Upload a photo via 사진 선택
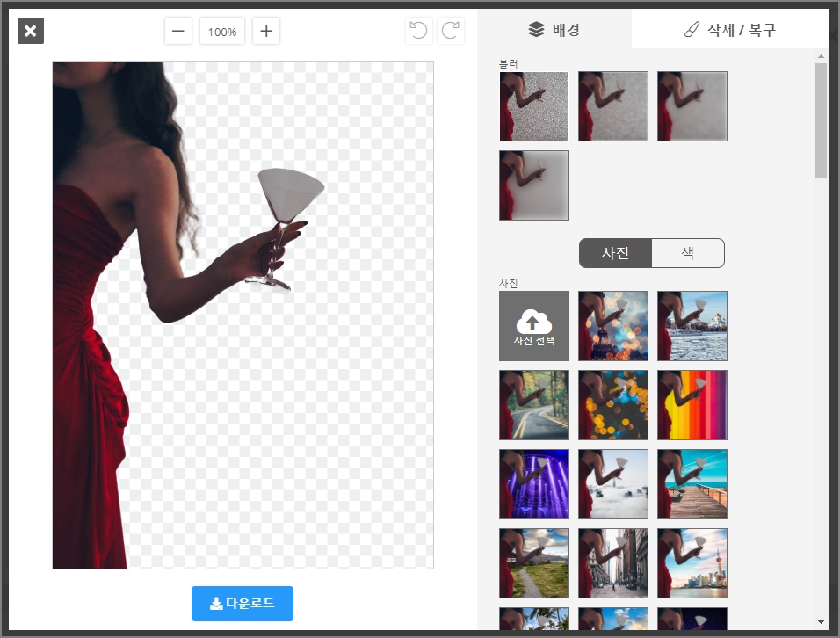Screen dimensions: 840x638 pos(534,326)
